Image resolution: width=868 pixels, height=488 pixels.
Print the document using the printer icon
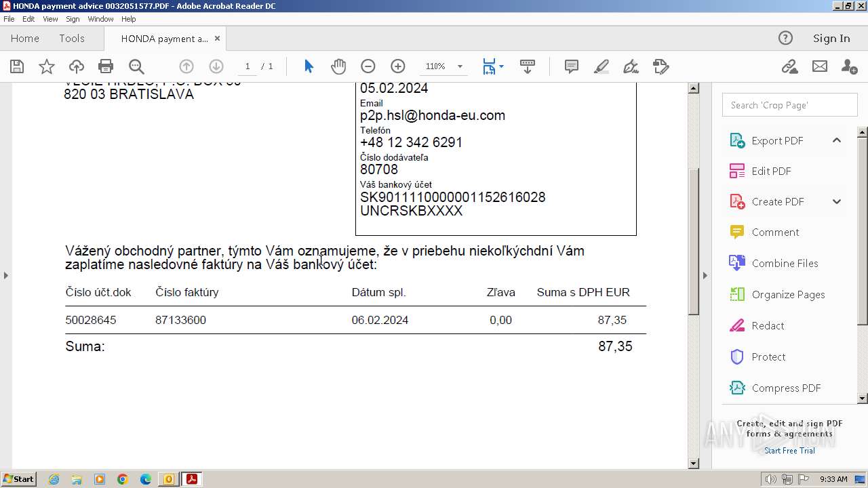click(x=106, y=66)
